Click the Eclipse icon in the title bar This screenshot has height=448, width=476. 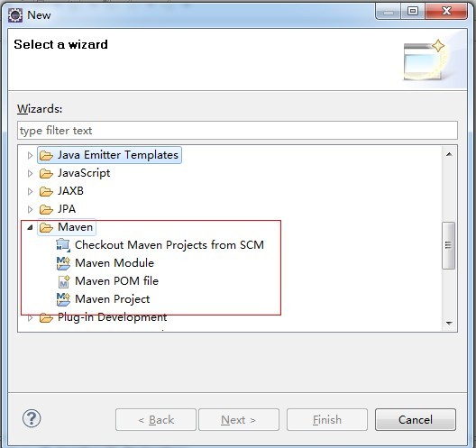(x=15, y=14)
